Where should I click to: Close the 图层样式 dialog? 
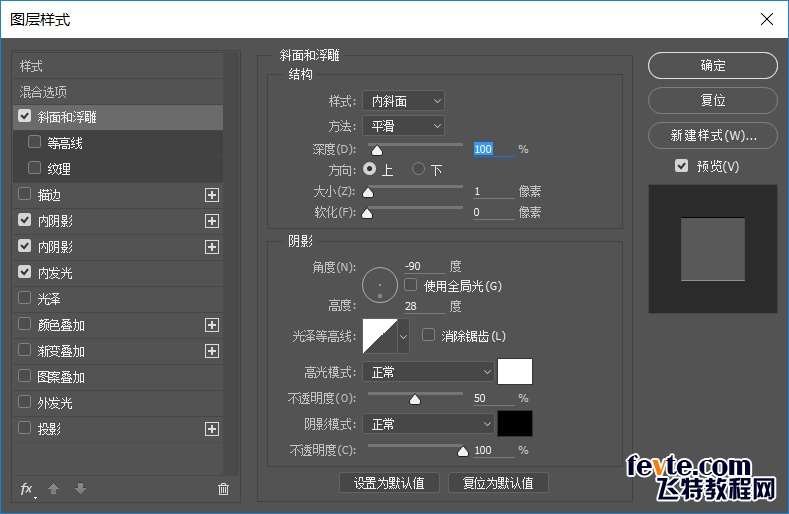[x=767, y=19]
